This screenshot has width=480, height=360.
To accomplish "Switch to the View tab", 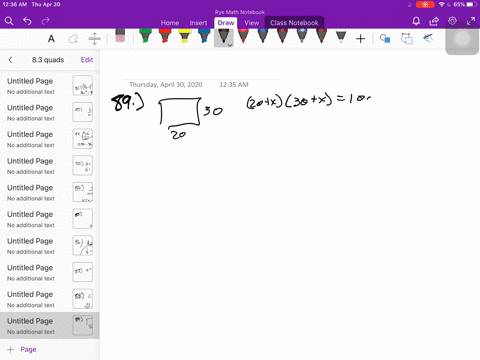I will (x=251, y=23).
